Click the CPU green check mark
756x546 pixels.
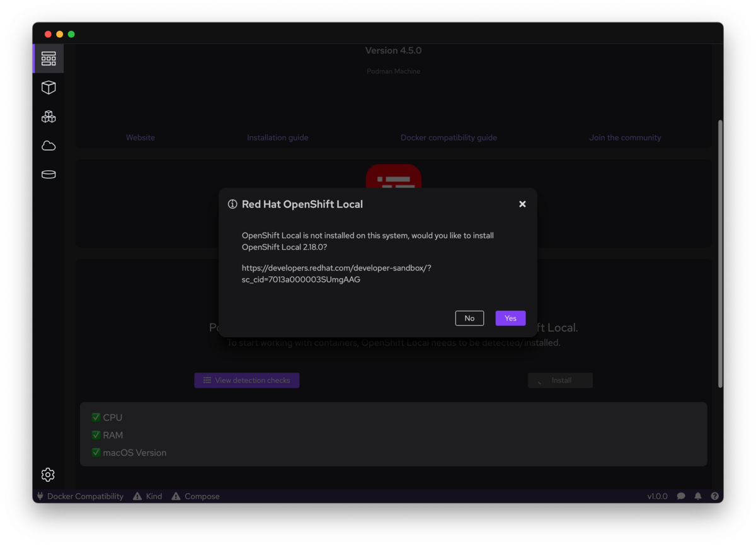[x=96, y=417]
